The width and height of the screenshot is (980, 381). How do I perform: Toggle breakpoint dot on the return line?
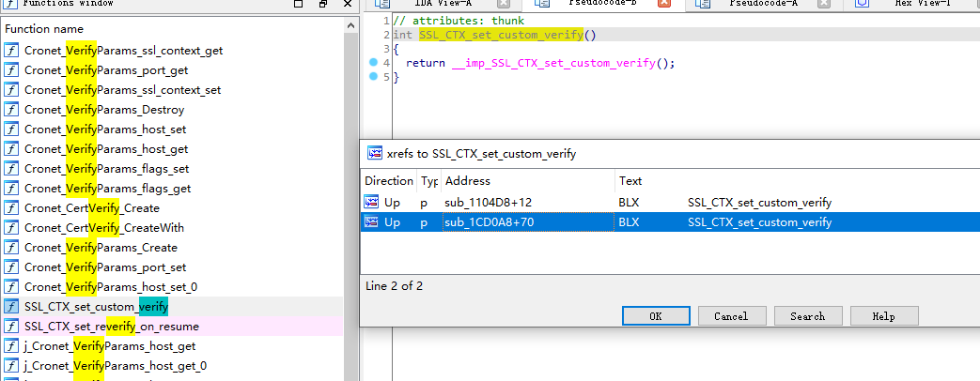point(374,63)
